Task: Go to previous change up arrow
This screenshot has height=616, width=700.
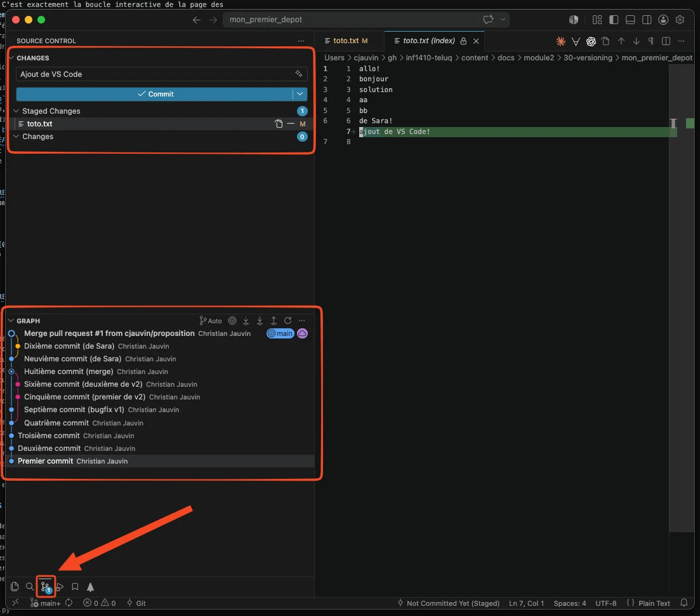Action: tap(621, 41)
